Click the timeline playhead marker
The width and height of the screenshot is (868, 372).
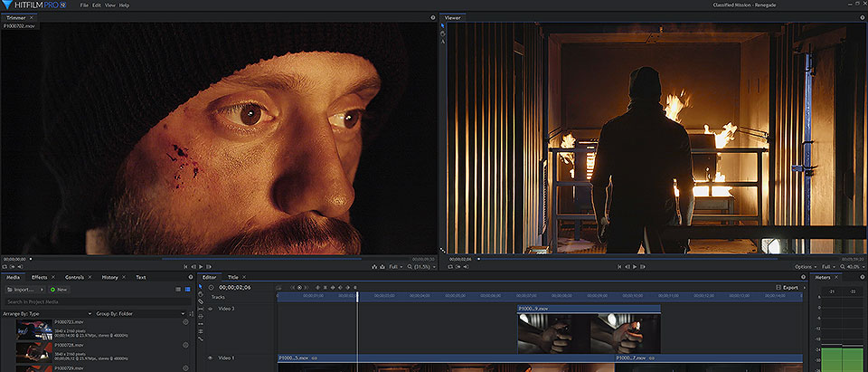coord(357,297)
